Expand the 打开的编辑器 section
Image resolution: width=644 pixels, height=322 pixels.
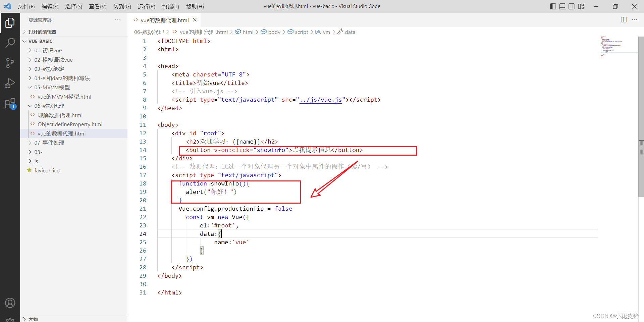(x=74, y=32)
